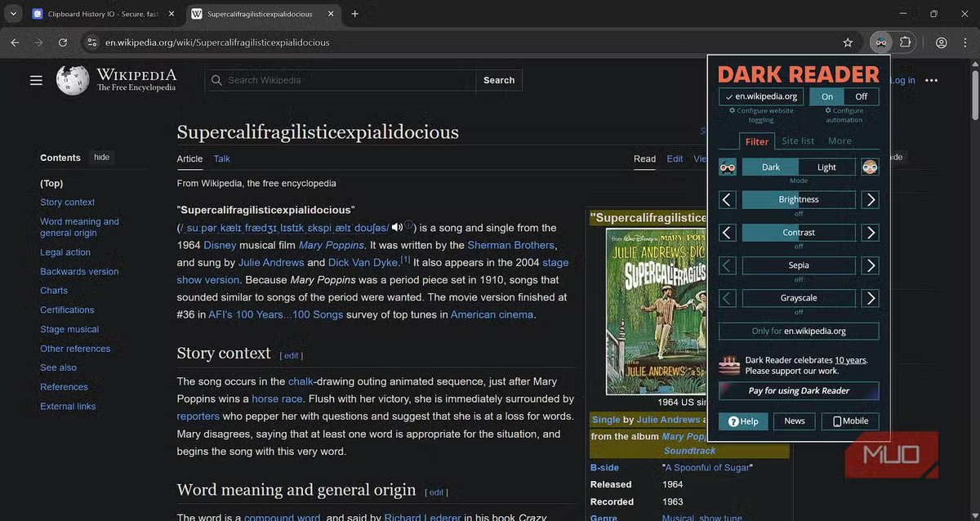Open the tab search dropdown arrow
Viewport: 980px width, 521px height.
[14, 14]
